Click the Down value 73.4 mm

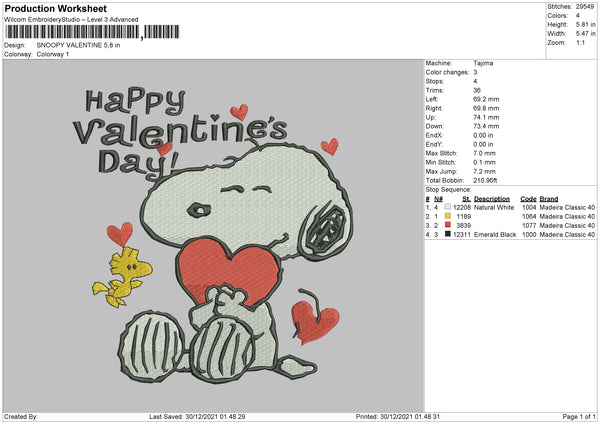point(486,126)
